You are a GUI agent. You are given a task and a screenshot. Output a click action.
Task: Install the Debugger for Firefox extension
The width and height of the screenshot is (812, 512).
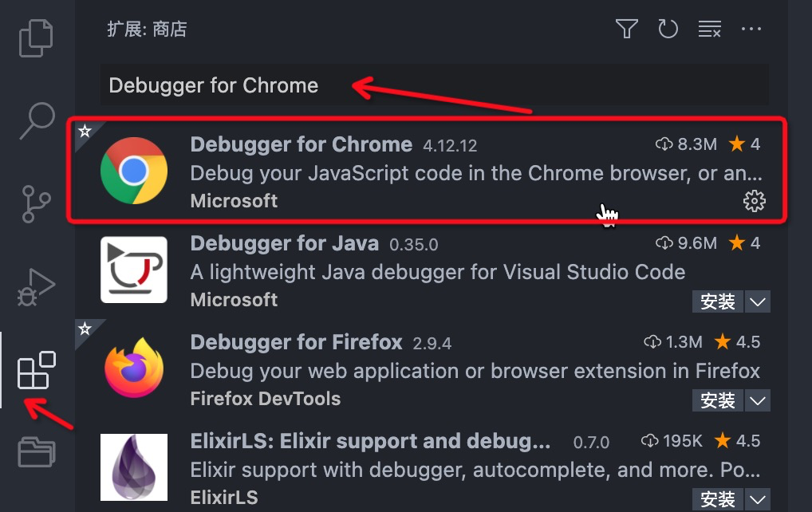[718, 400]
